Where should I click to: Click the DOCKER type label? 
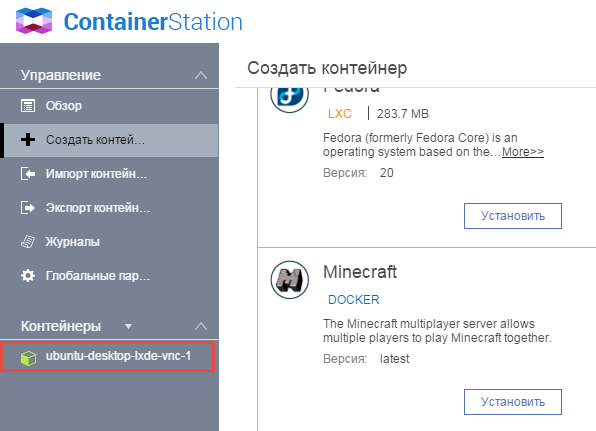(x=353, y=299)
